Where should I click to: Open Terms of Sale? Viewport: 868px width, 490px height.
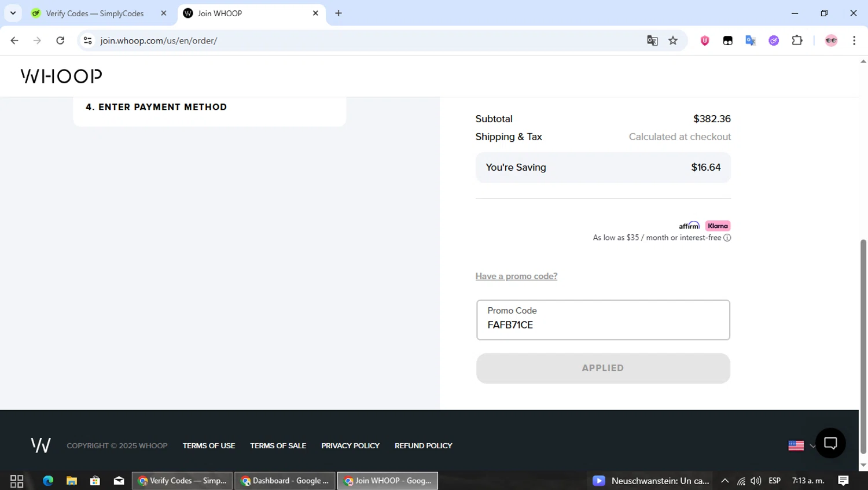[x=278, y=445]
